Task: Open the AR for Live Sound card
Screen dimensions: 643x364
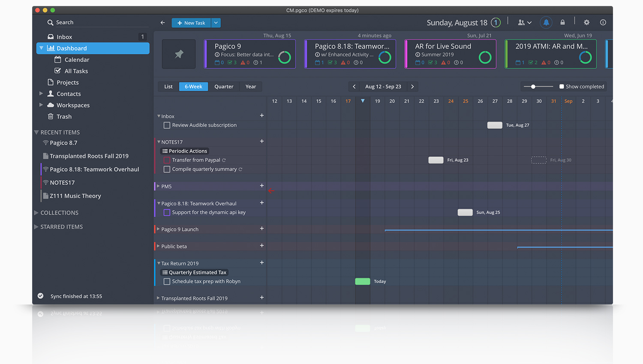Action: (x=451, y=54)
